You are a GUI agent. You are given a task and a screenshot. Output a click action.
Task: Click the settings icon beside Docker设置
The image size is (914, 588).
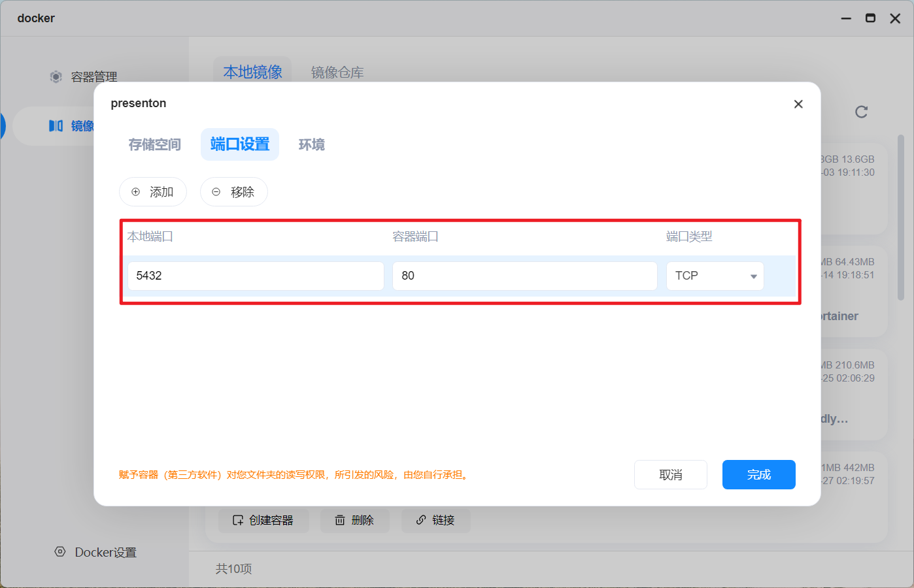(60, 552)
